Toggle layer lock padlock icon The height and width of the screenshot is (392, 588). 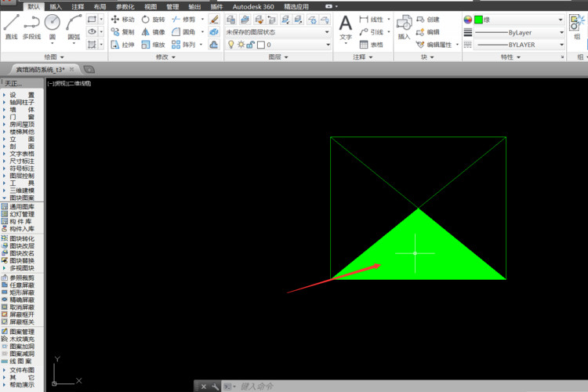click(x=251, y=45)
